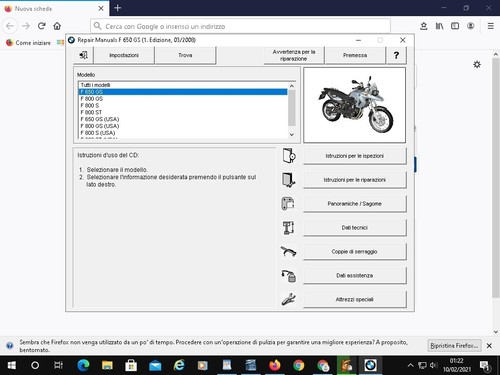Click model list scrollbar up arrow
The image size is (500, 375).
(292, 86)
